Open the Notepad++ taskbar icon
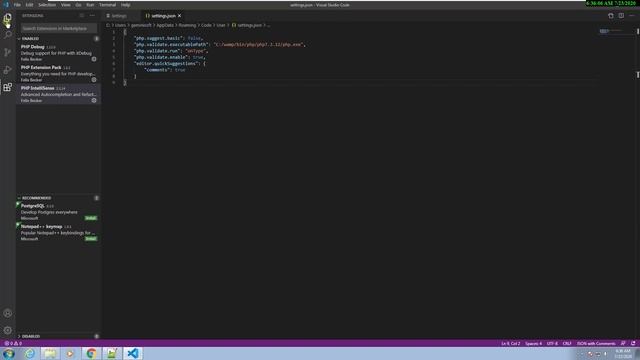640x360 pixels. pyautogui.click(x=111, y=353)
